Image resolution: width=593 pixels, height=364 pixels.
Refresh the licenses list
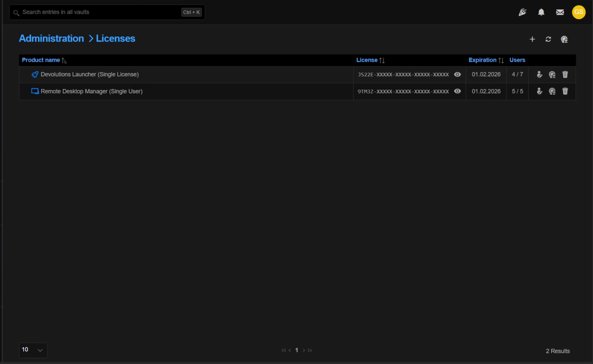(x=548, y=39)
